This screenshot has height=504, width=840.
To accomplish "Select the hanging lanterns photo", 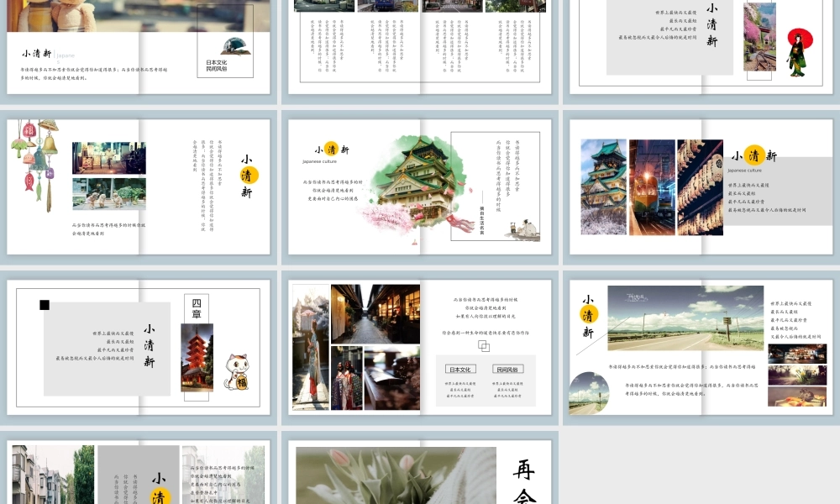I will click(x=701, y=187).
